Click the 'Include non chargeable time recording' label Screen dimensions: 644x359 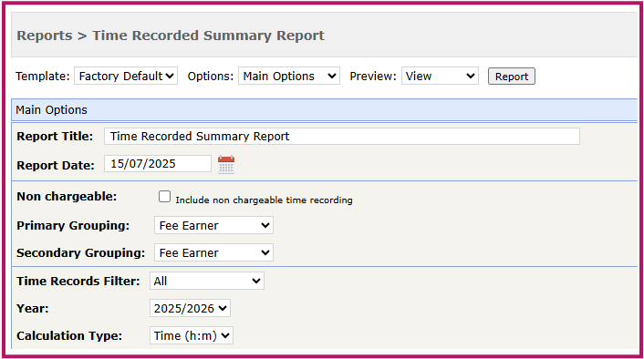(265, 200)
